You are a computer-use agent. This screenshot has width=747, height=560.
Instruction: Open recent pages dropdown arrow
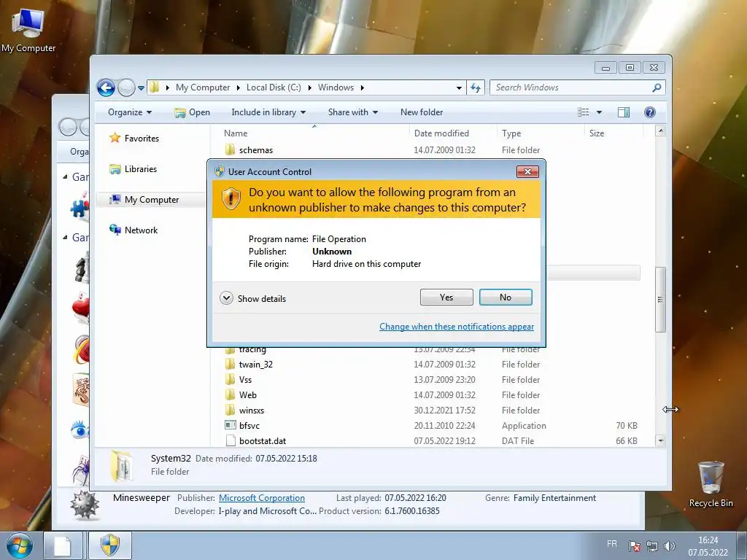141,88
